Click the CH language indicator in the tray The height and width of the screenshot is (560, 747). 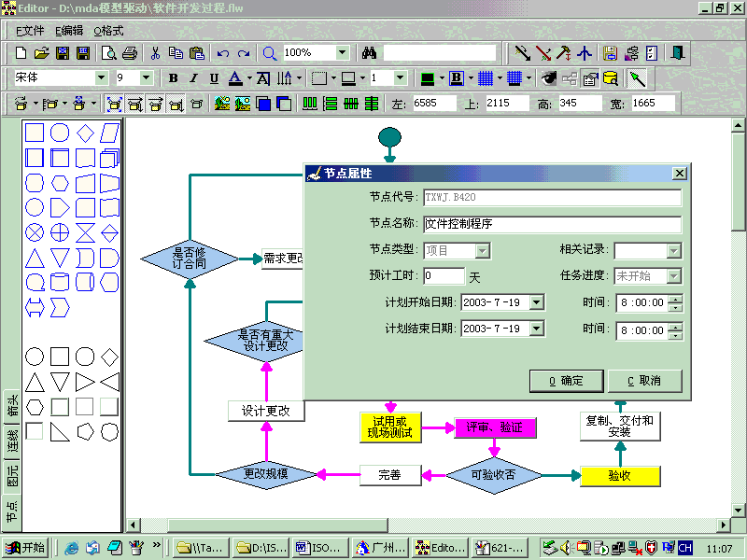[x=684, y=548]
